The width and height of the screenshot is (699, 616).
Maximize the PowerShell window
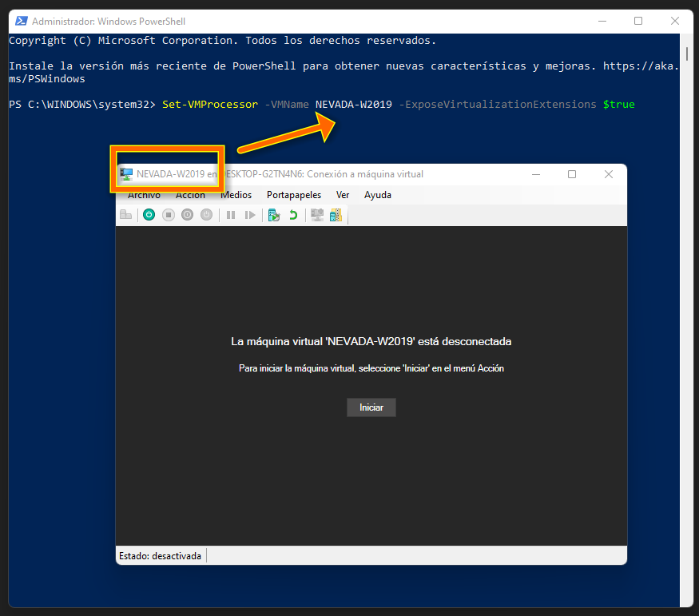[638, 21]
